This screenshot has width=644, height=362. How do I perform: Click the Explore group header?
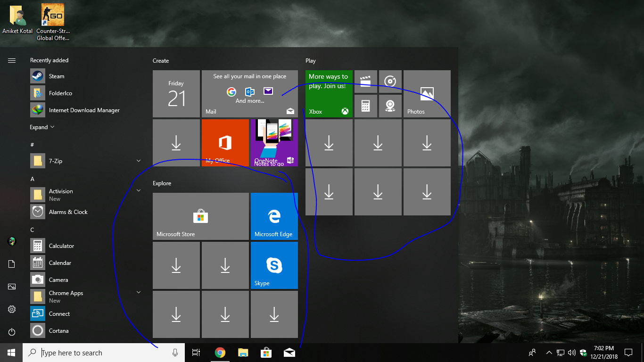pyautogui.click(x=162, y=183)
